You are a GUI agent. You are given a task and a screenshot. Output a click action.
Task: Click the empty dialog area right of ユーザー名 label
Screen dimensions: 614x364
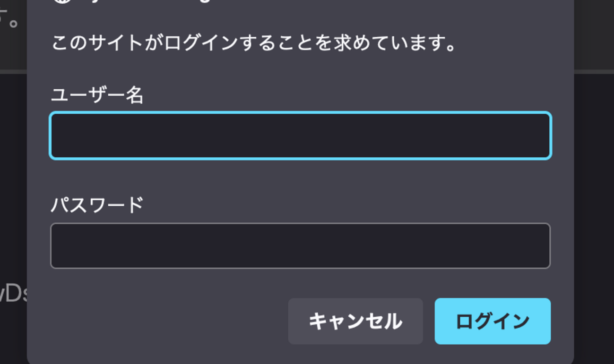(x=347, y=95)
